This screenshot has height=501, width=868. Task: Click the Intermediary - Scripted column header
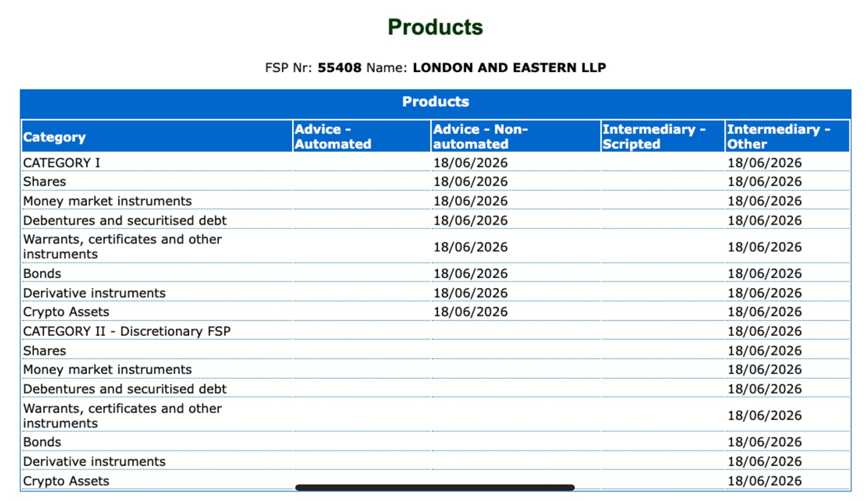pos(663,137)
